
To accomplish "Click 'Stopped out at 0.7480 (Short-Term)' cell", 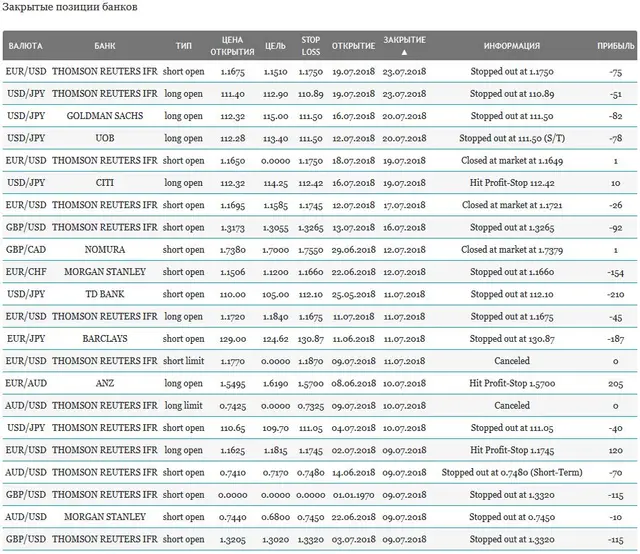I will coord(512,472).
